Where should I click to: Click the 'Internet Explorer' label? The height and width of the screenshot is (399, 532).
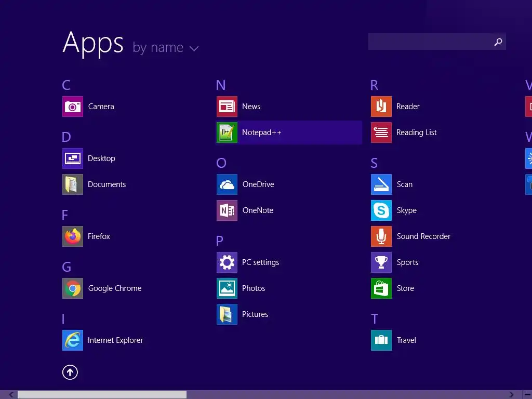[115, 340]
